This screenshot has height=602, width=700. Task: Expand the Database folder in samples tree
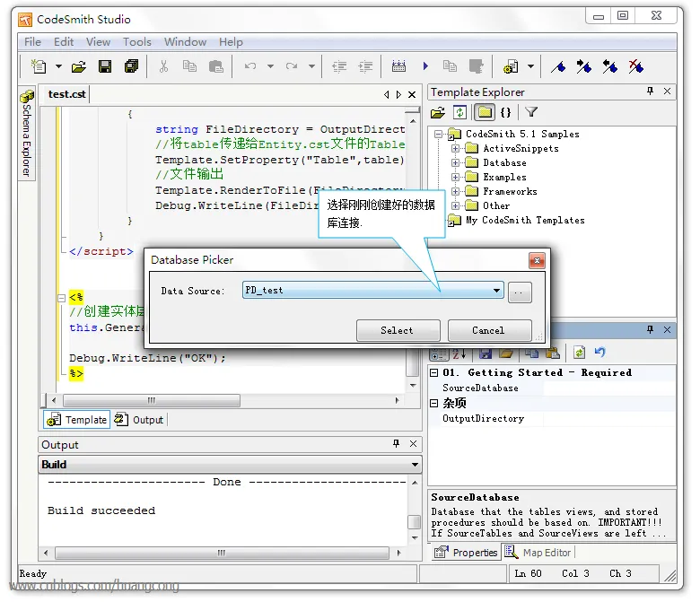tap(455, 162)
